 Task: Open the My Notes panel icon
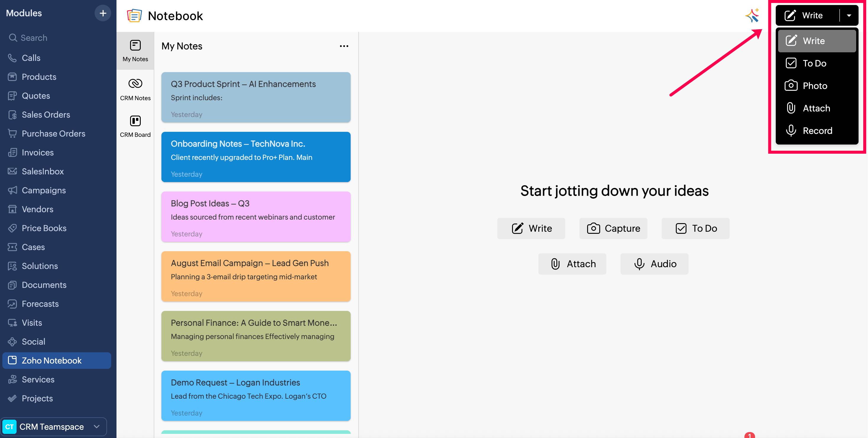tap(135, 51)
